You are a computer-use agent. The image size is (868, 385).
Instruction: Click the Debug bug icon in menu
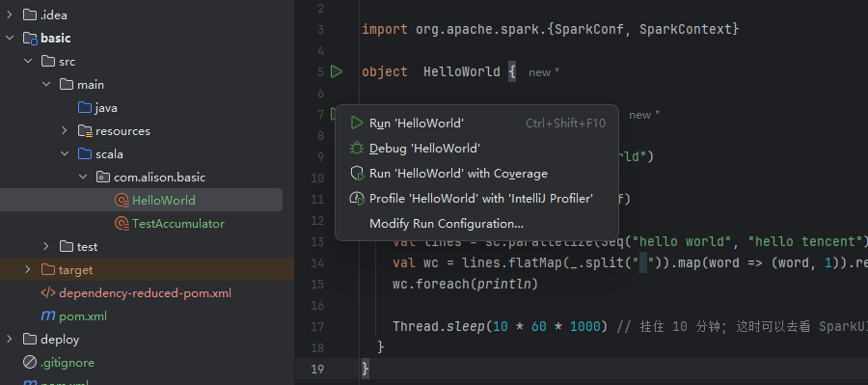coord(357,148)
